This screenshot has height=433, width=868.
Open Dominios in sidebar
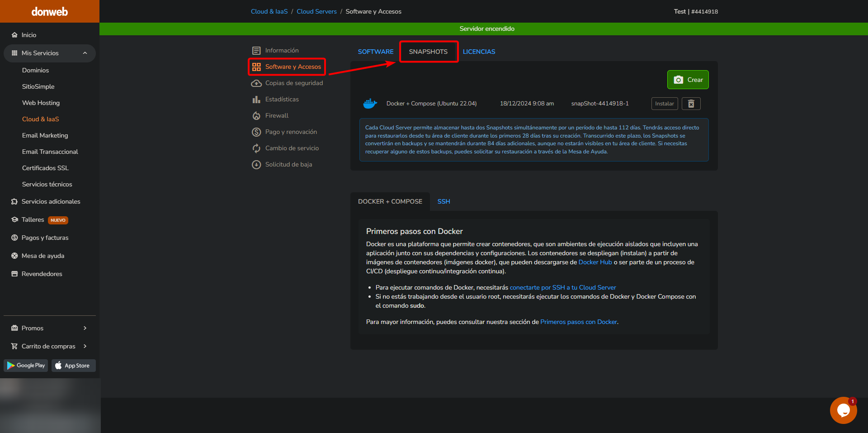35,70
